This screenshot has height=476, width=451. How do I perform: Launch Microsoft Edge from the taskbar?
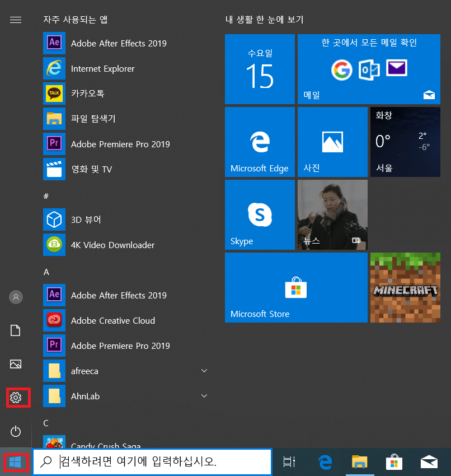(325, 462)
